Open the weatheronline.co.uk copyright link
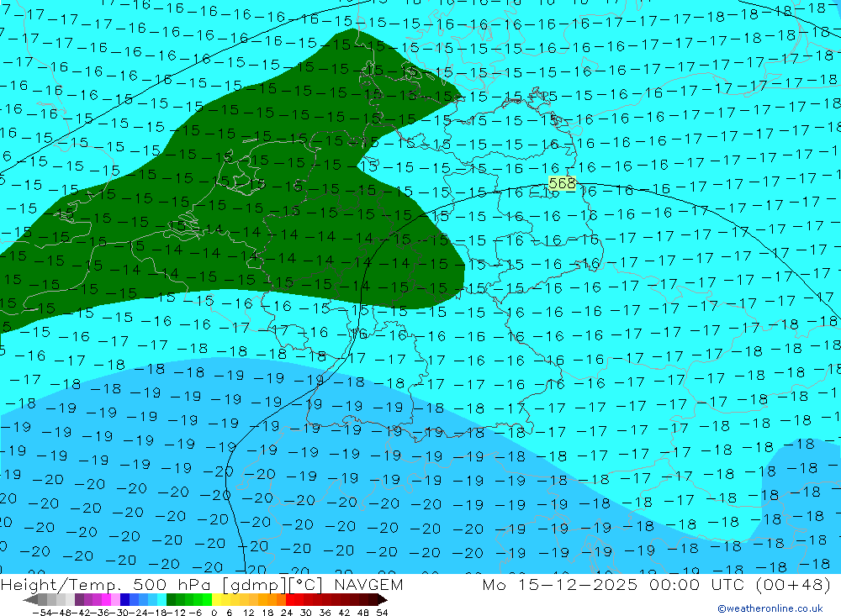 click(x=770, y=608)
